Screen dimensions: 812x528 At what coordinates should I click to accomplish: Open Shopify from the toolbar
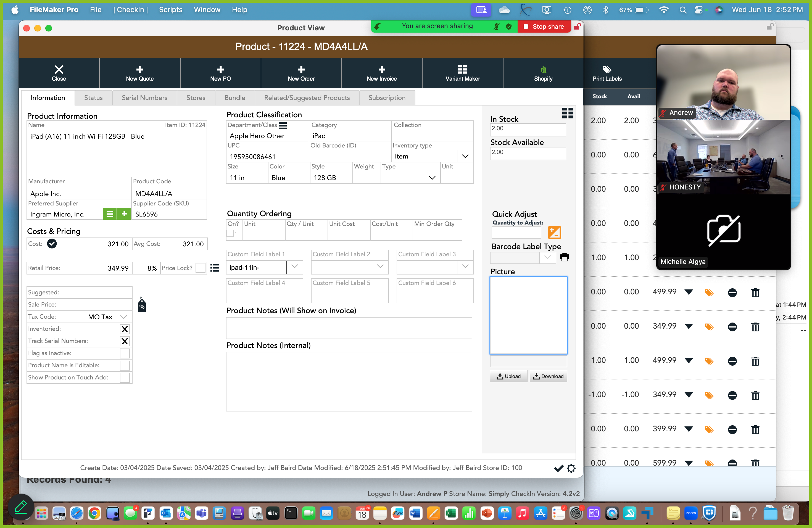[x=543, y=73]
